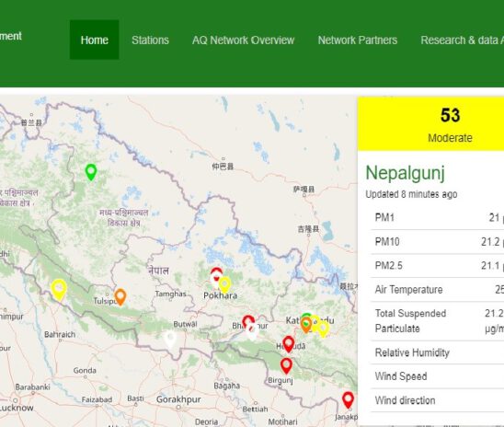Select the red marker at Hetauda
This screenshot has height=427, width=504.
288,344
